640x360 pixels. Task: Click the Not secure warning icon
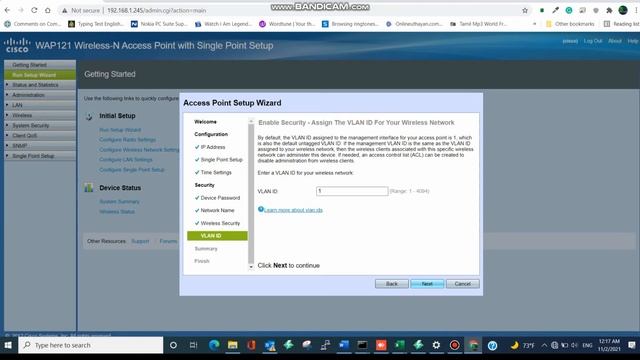(x=64, y=11)
